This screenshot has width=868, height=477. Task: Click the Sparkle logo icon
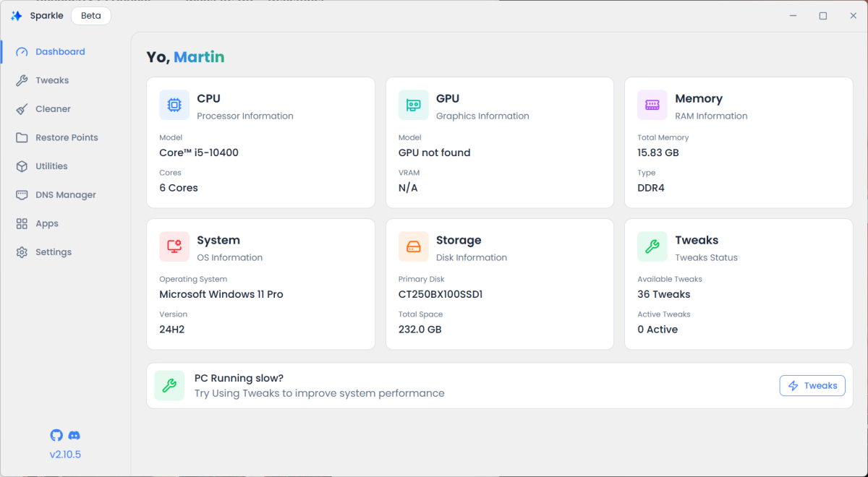17,16
